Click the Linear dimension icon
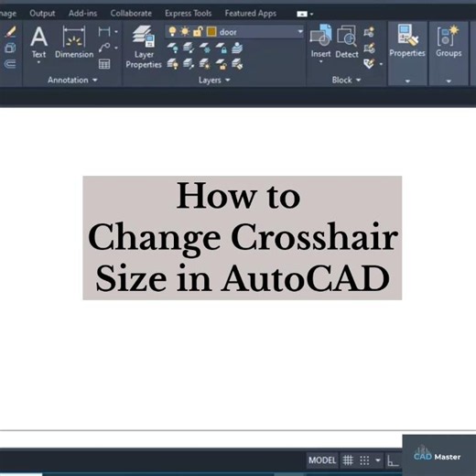Image resolution: width=476 pixels, height=476 pixels. pyautogui.click(x=104, y=31)
